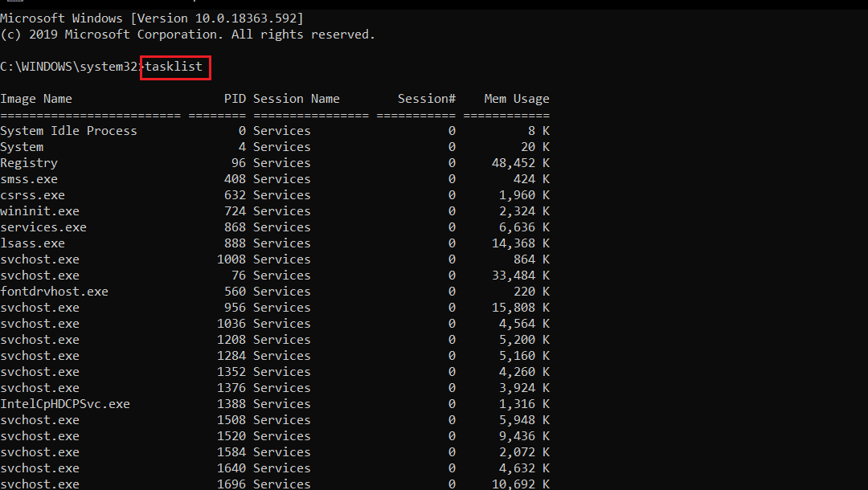The height and width of the screenshot is (490, 868).
Task: Click memory value '48,452 K'
Action: pos(520,163)
